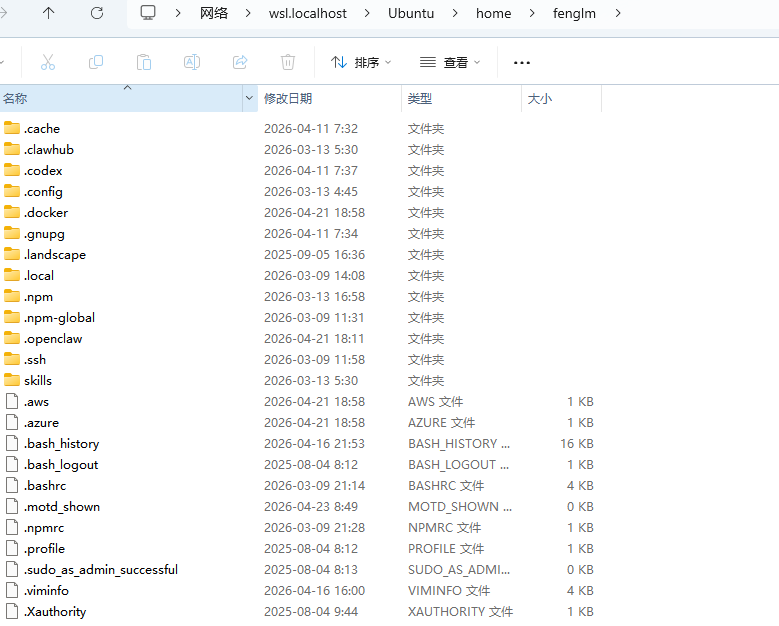Sort by the 修改日期 column header
The height and width of the screenshot is (626, 779).
tap(330, 98)
